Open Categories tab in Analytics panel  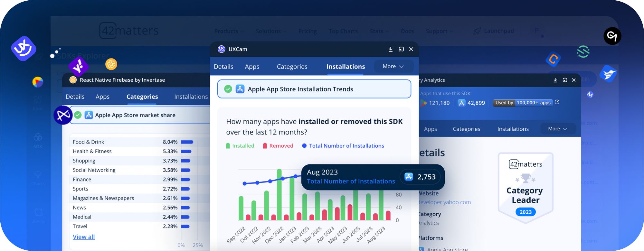(466, 129)
